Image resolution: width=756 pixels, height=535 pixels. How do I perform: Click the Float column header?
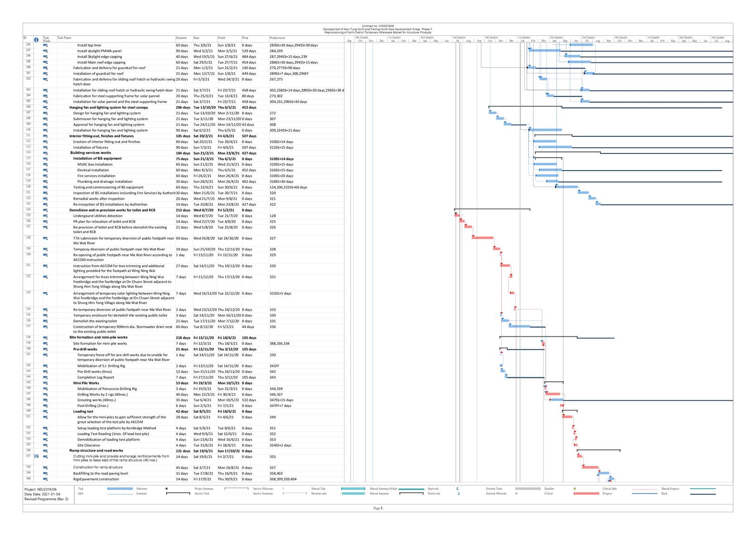[x=246, y=38]
